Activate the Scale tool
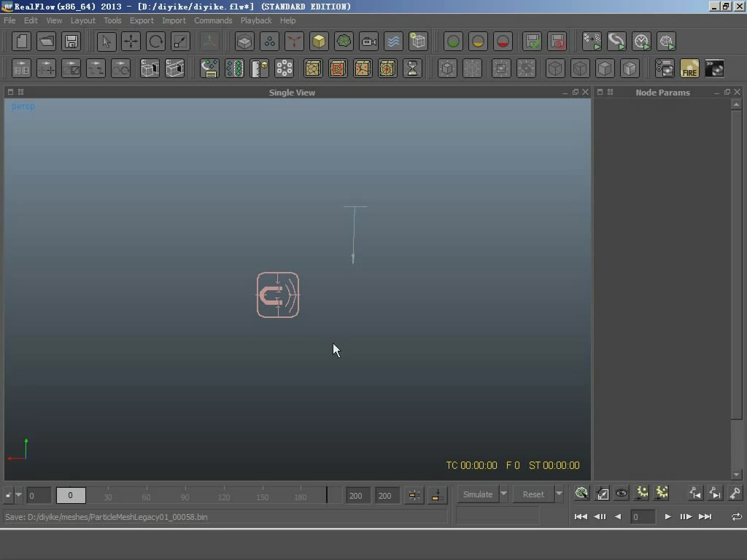Screen dimensions: 747x560 181,42
